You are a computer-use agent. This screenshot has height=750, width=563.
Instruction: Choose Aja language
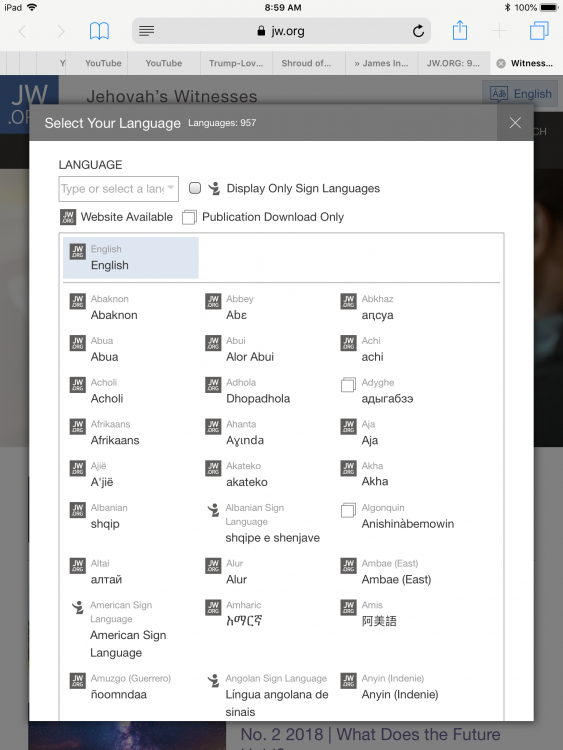370,440
